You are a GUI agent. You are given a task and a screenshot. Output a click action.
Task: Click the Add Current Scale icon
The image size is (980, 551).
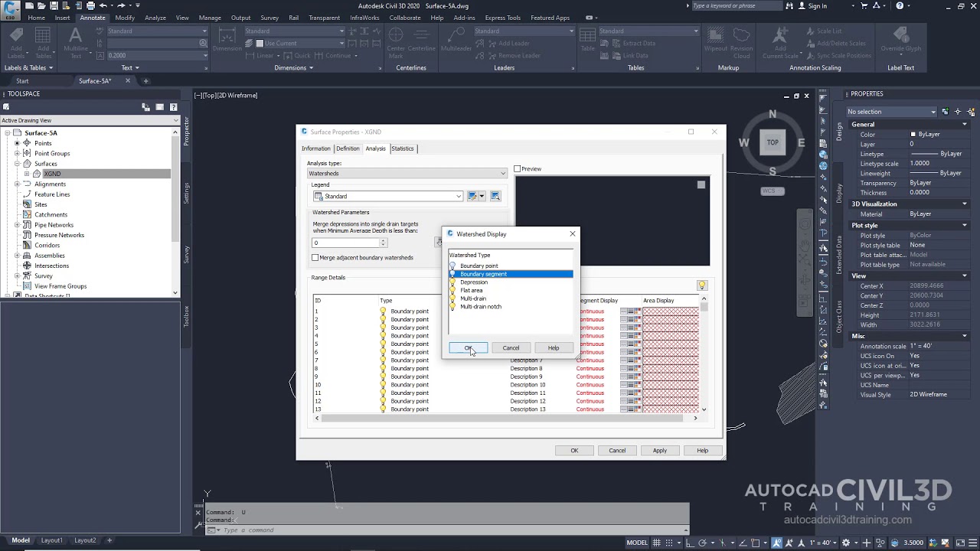tap(780, 43)
